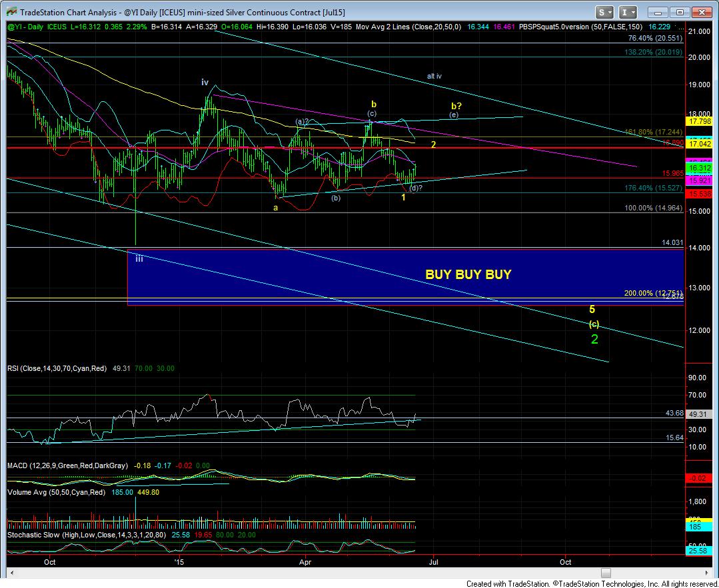Screen dimensions: 719x588
Task: Click the cyan '185' volume axis marker
Action: click(698, 527)
